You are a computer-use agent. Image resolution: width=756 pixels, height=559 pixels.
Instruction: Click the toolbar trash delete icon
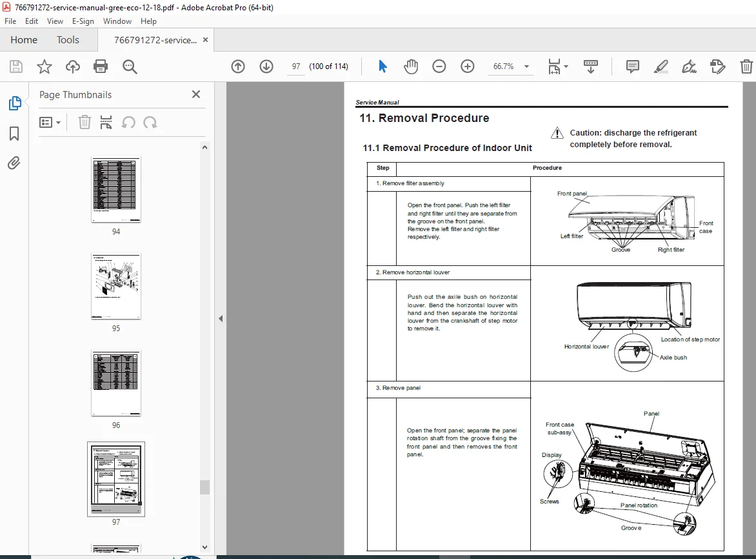[746, 66]
